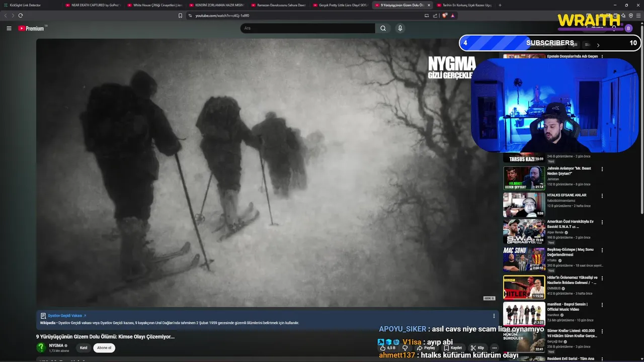Close the 9 Yürüyüşçünün Gizem Dolu tab

click(x=429, y=5)
